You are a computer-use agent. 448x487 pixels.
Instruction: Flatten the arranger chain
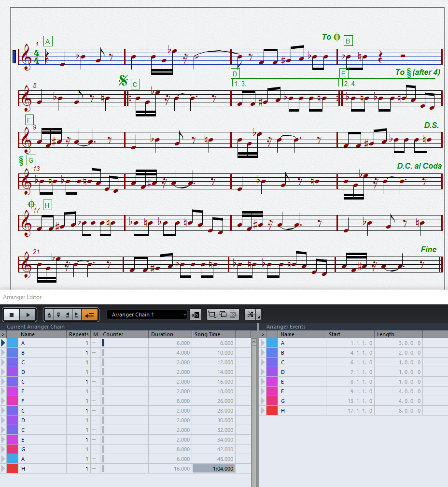coord(250,315)
